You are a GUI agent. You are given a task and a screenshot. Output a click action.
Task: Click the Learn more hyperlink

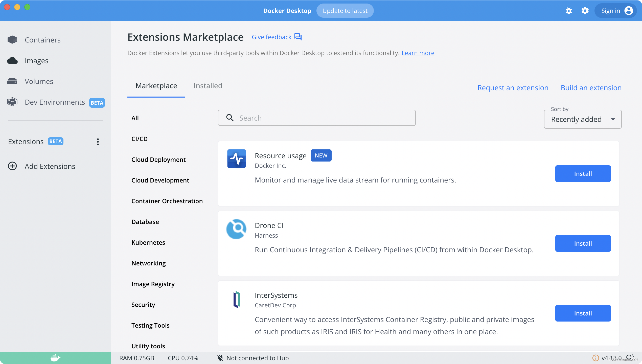tap(418, 53)
